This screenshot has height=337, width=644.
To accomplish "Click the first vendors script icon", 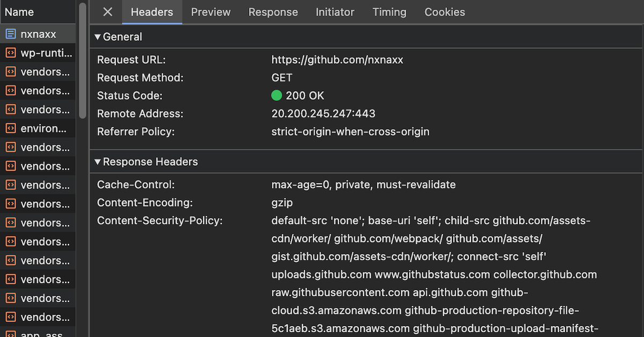I will pos(10,72).
